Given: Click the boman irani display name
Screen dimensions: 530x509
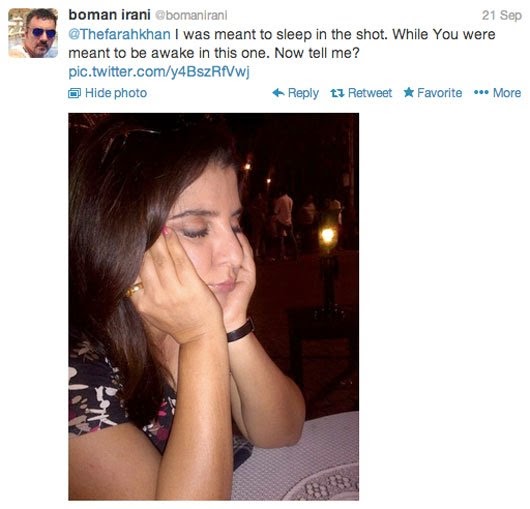Looking at the screenshot, I should click(110, 15).
